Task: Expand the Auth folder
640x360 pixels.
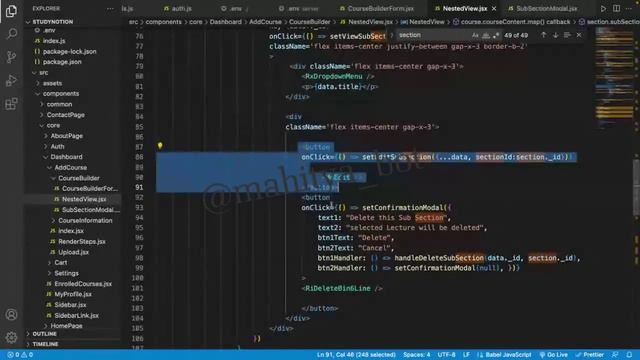Action: [57, 147]
